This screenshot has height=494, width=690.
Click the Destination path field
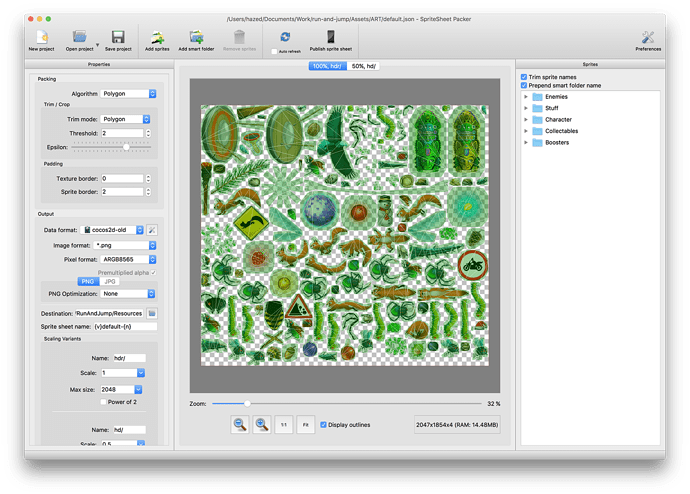(109, 314)
